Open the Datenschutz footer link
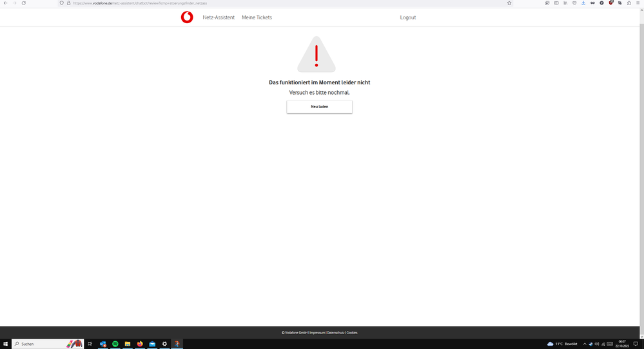Screen dimensions: 644x349 pos(336,333)
